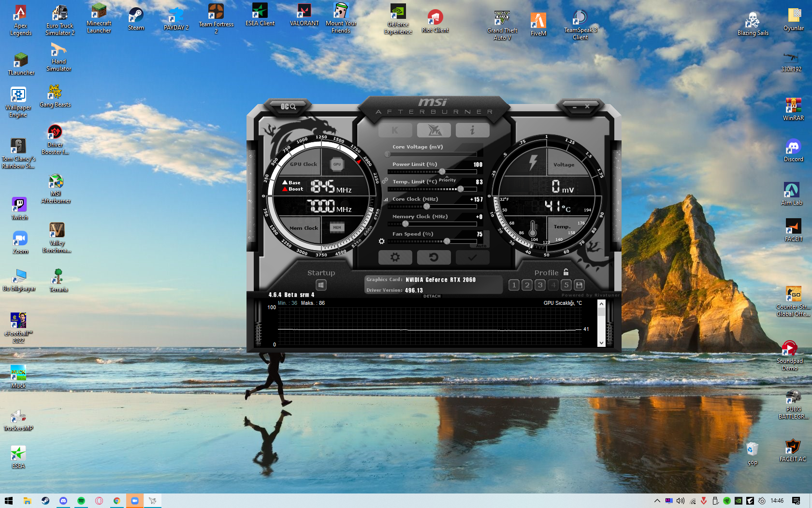The height and width of the screenshot is (508, 812).
Task: Open the Windows Start menu
Action: 9,501
